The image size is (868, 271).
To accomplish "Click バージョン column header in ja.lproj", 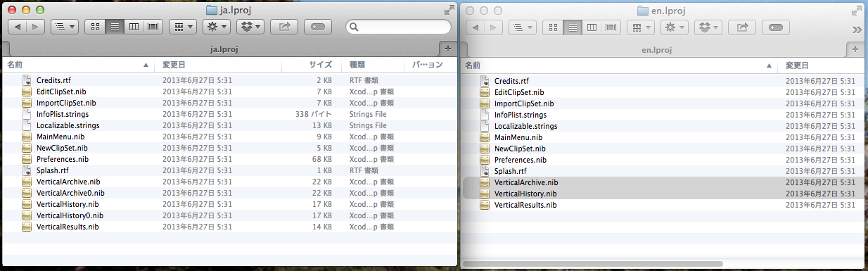I will (430, 65).
